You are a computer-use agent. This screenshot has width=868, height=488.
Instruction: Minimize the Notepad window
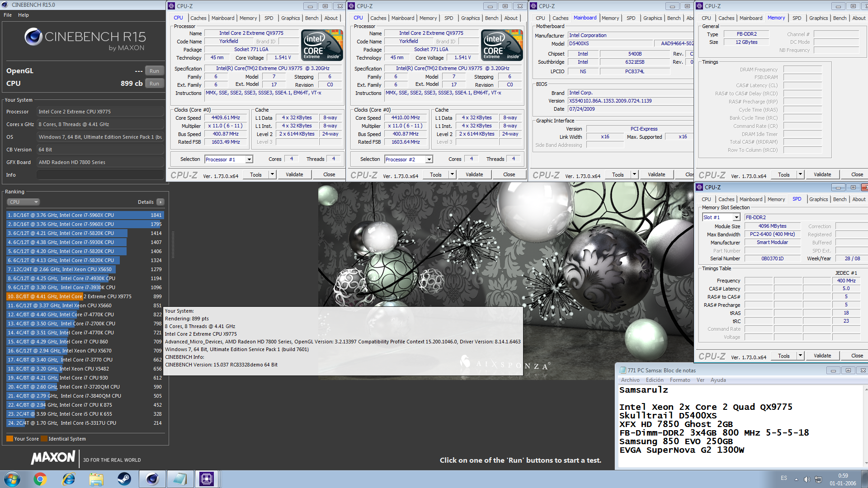tap(833, 370)
